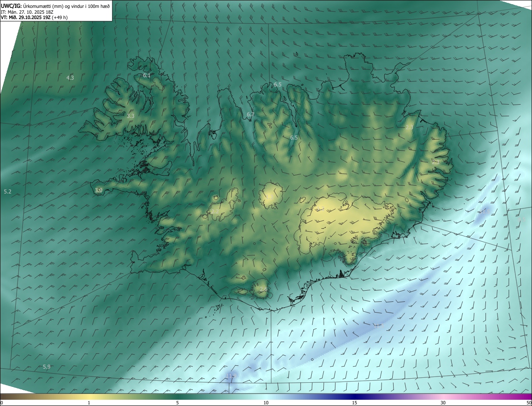Select the 15 tick on the colorbar
This screenshot has width=532, height=406.
(x=355, y=403)
